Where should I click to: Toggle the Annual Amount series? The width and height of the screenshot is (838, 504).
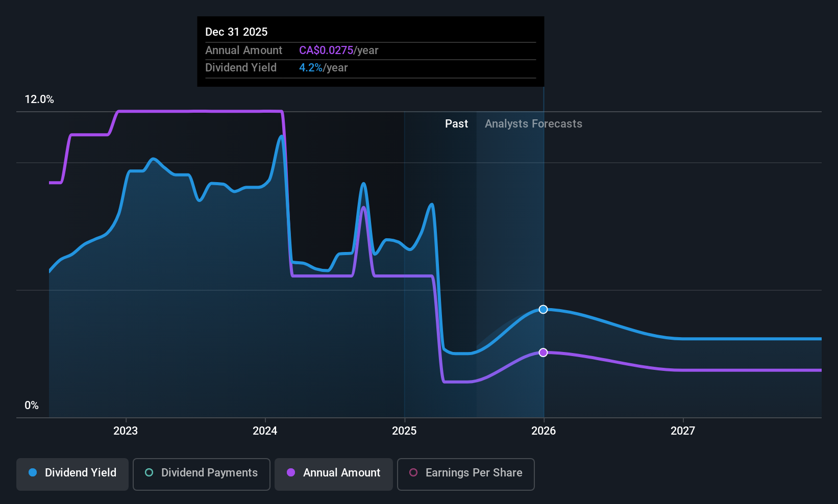coord(334,474)
